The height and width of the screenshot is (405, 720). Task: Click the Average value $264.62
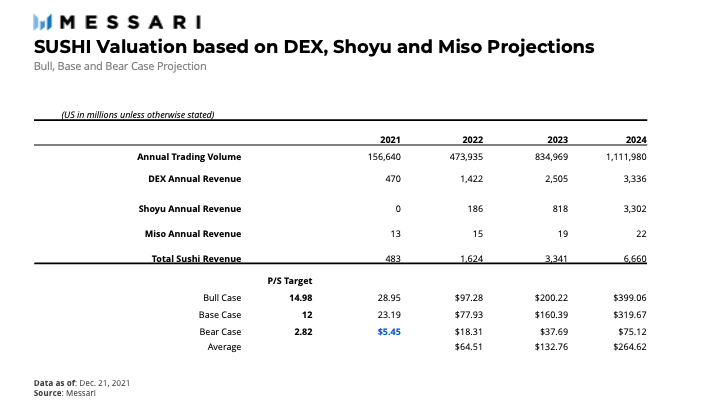point(630,347)
